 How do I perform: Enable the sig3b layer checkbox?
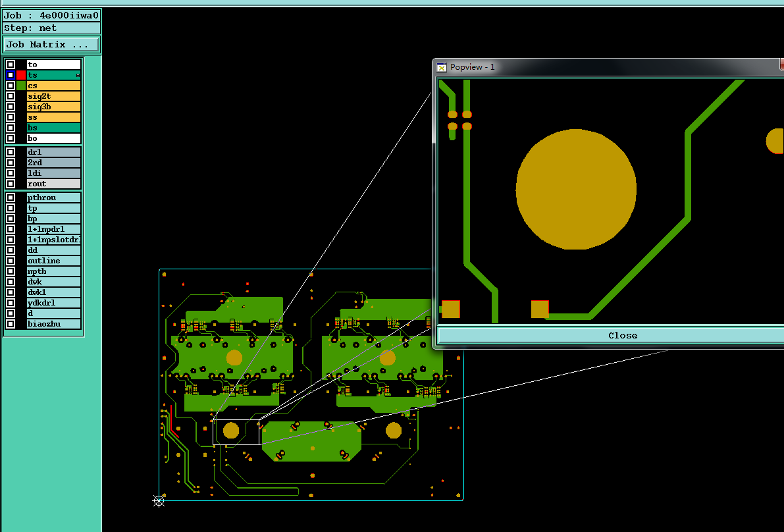pyautogui.click(x=11, y=107)
